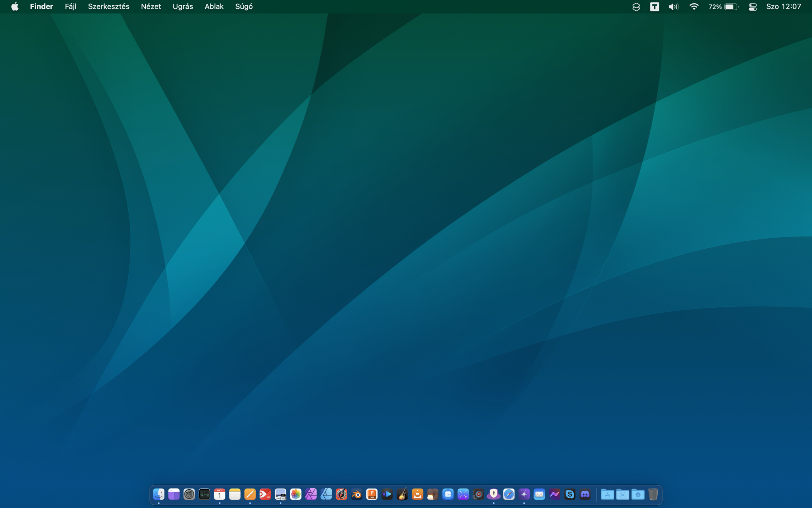Screen dimensions: 812x508
Task: Expand the Applications folder stack in Dock
Action: (x=607, y=494)
